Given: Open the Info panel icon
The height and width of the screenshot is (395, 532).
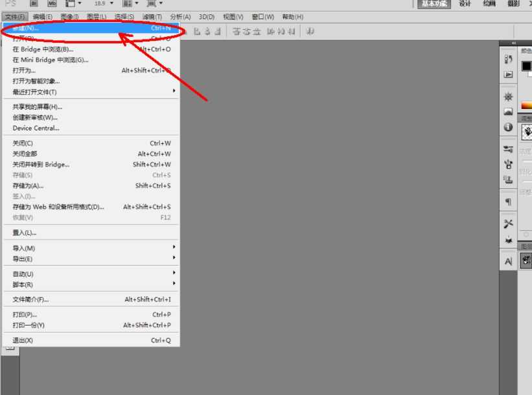Looking at the screenshot, I should coord(509,125).
